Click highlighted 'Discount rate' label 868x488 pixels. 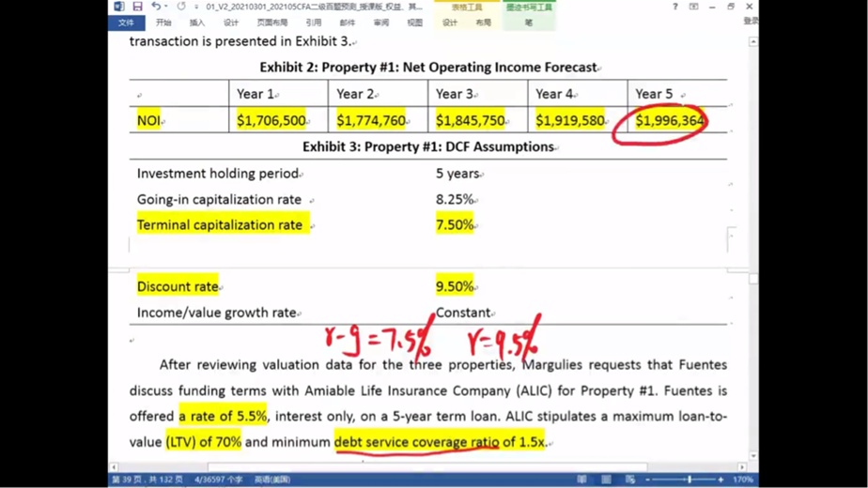tap(178, 286)
